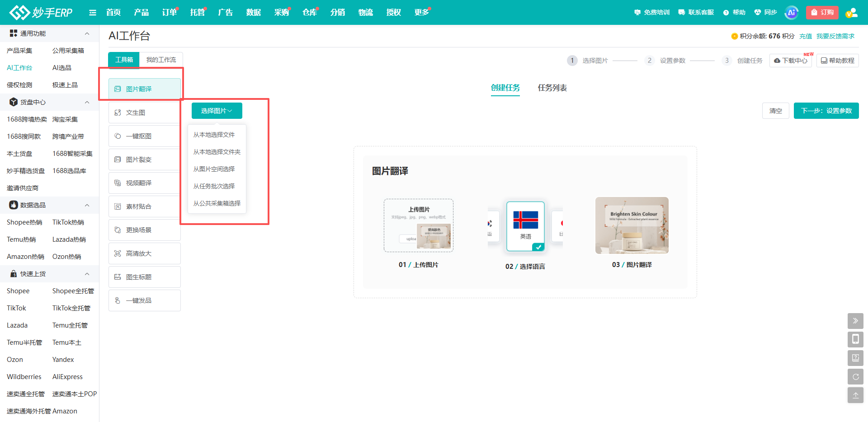This screenshot has height=422, width=868.
Task: Select the 一键发品 tool
Action: 145,300
